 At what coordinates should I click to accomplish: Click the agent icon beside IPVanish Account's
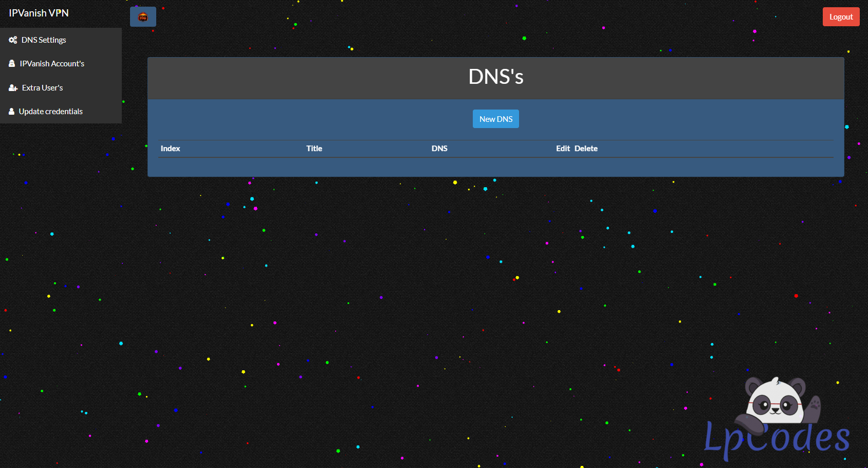pyautogui.click(x=12, y=64)
